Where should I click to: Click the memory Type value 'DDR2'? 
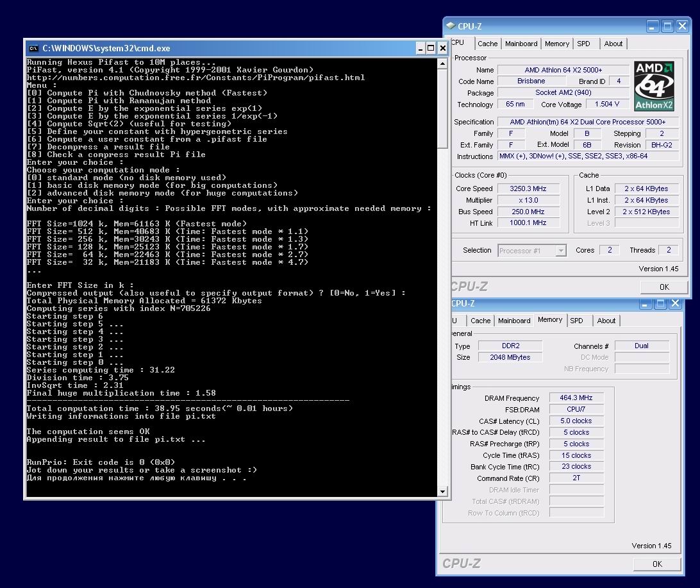[x=510, y=346]
